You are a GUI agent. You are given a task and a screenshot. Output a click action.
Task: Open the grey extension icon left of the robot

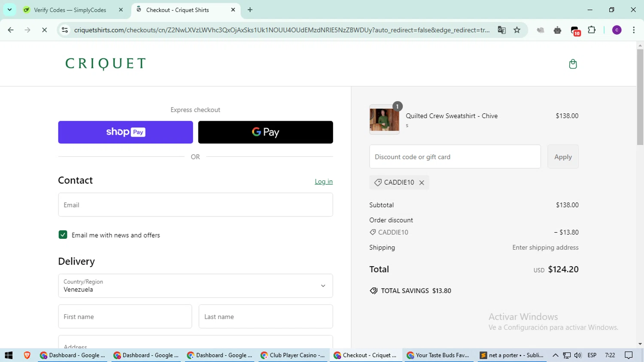point(541,30)
